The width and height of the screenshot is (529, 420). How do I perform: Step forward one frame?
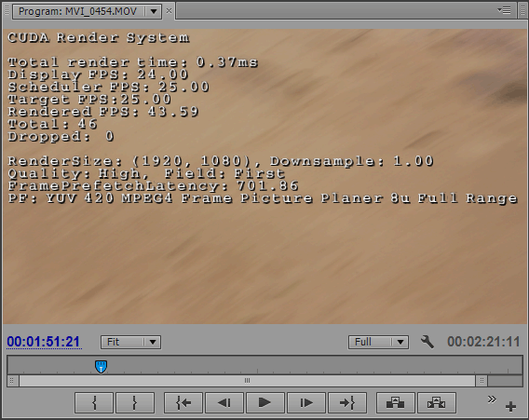click(x=306, y=403)
